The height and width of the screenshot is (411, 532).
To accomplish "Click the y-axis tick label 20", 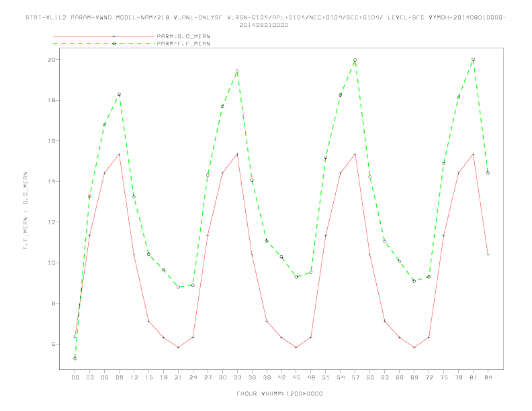I will (x=52, y=60).
